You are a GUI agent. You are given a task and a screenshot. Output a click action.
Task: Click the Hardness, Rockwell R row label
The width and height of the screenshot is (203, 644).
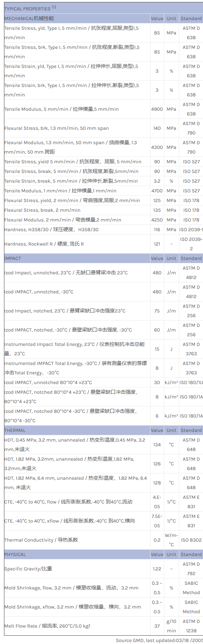tap(44, 244)
